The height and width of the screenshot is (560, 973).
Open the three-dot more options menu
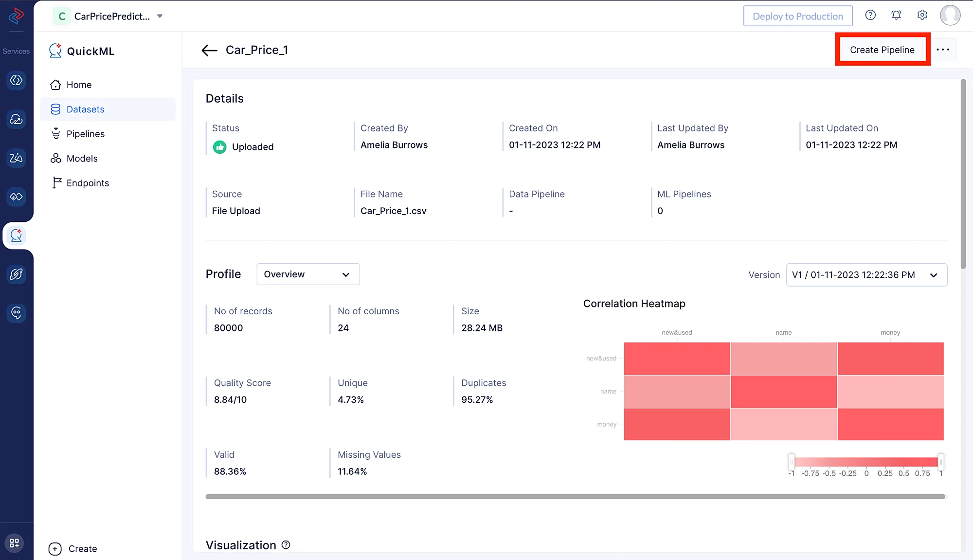click(943, 50)
